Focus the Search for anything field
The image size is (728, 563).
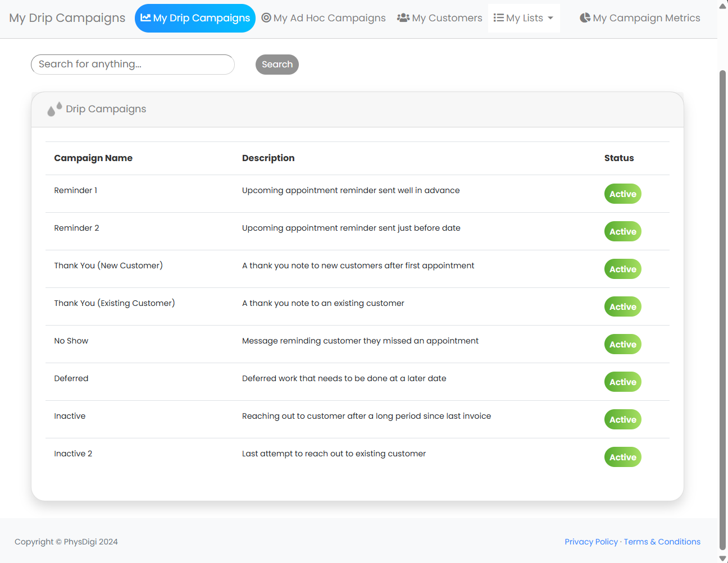pos(133,65)
